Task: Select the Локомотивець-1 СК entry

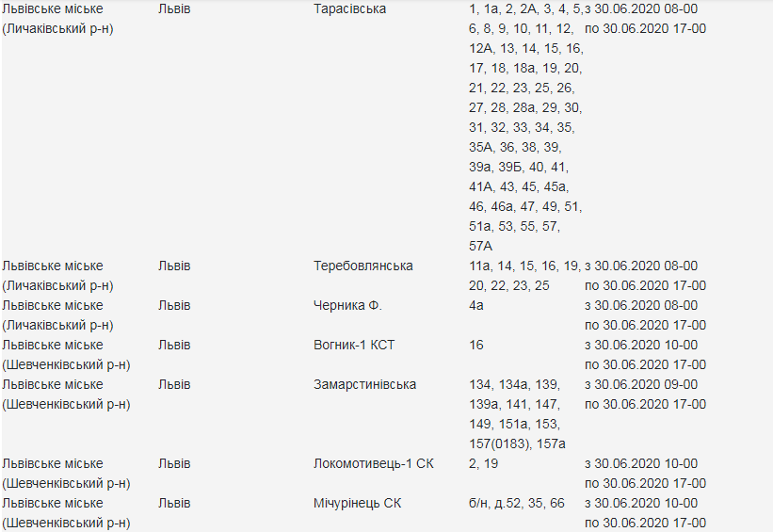Action: (374, 463)
